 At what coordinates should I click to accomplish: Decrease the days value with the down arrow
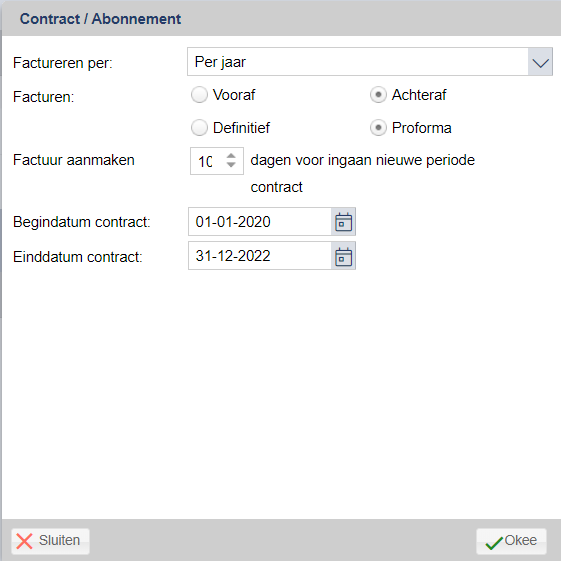[x=231, y=165]
